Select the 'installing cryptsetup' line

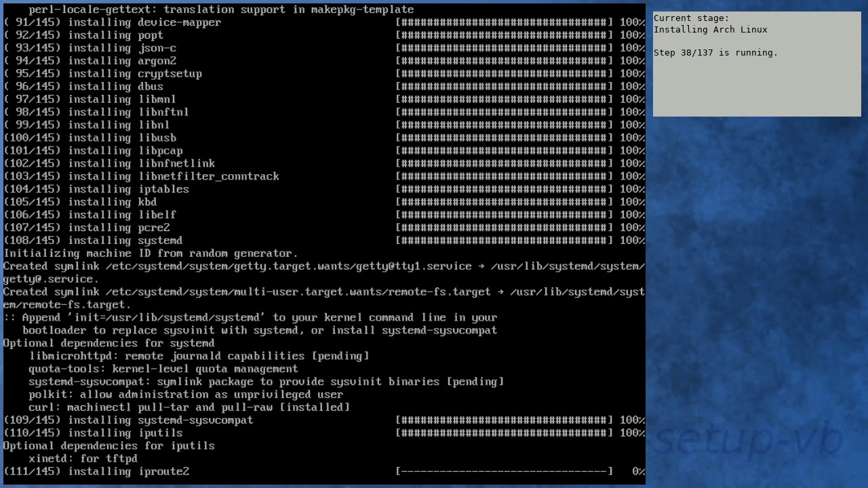tap(324, 74)
